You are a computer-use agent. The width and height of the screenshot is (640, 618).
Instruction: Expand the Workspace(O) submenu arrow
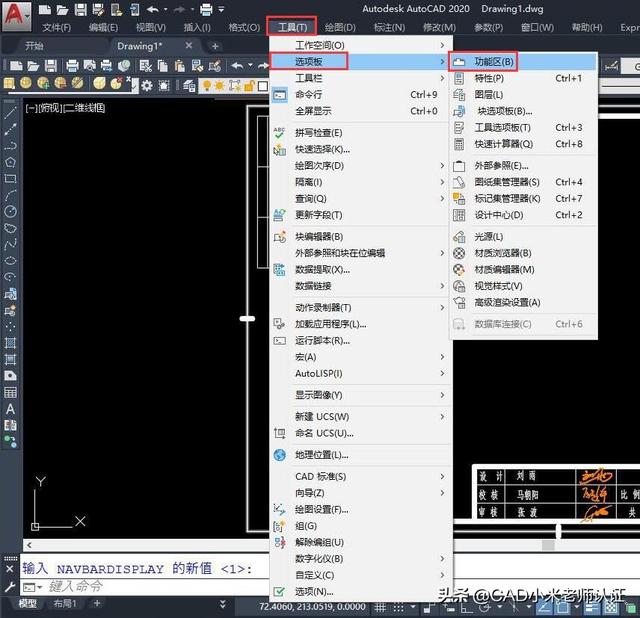pos(442,45)
